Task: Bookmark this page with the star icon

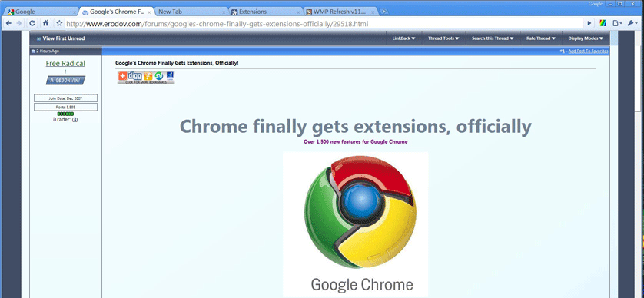Action: [x=59, y=23]
